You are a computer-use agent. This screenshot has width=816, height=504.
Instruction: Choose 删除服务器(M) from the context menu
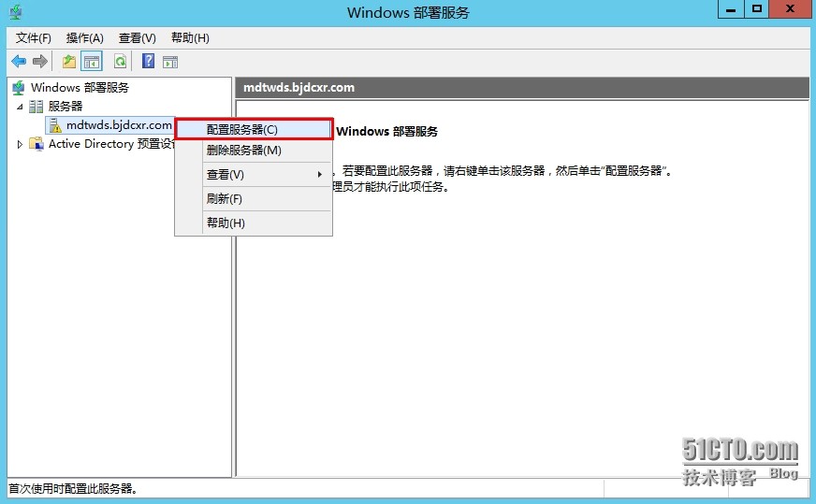coord(254,151)
